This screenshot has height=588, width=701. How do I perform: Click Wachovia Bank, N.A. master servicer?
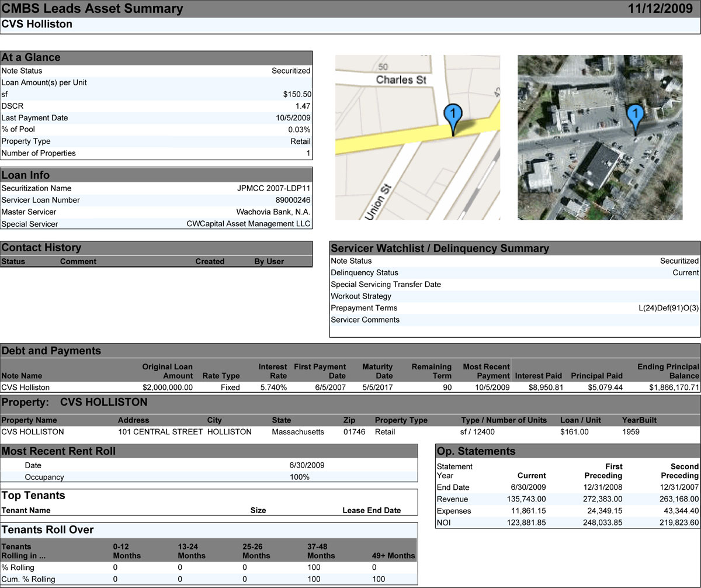point(273,212)
